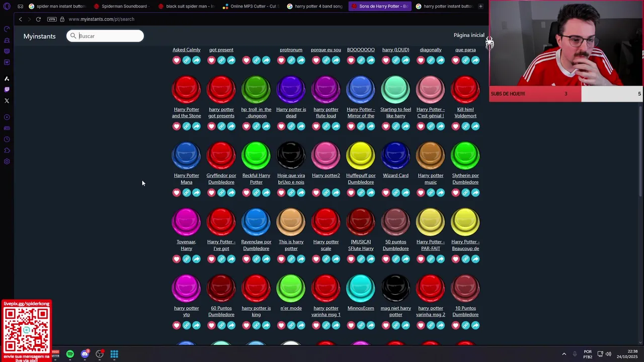Copy link of 'Harry Potter Mana' sound
Screen dimensions: 644x362
tap(186, 193)
